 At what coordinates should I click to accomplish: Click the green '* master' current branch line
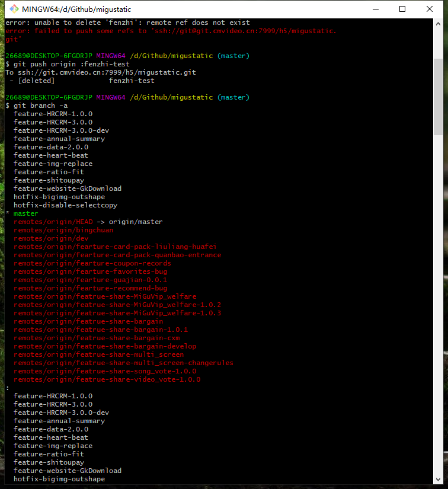(22, 213)
